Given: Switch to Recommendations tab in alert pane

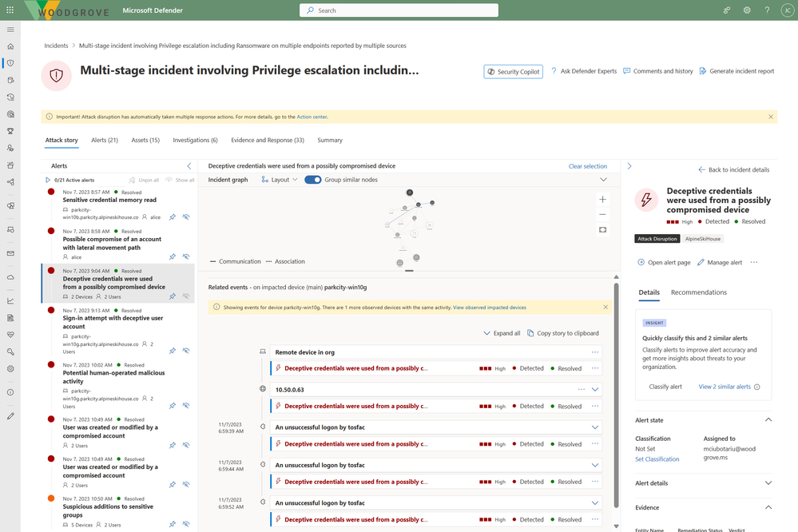Looking at the screenshot, I should coord(698,292).
